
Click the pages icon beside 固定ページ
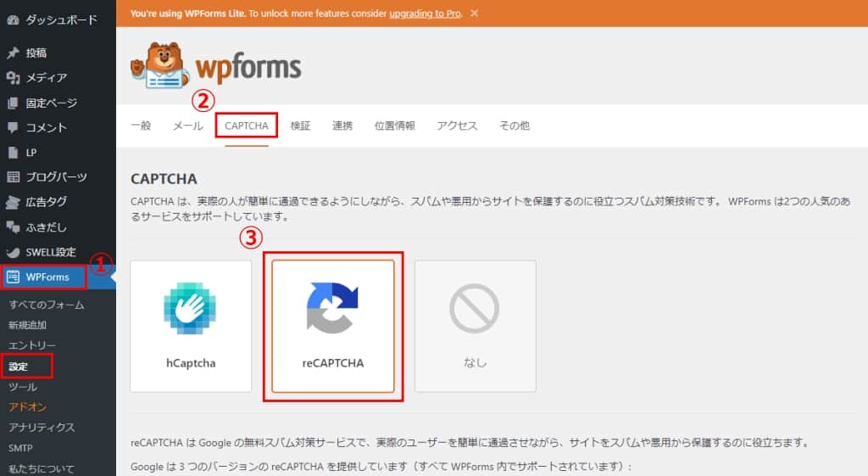pyautogui.click(x=13, y=103)
